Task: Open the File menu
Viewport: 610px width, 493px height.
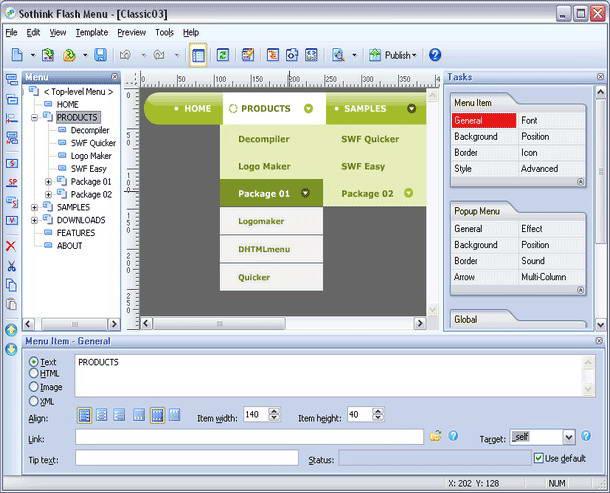Action: tap(11, 32)
